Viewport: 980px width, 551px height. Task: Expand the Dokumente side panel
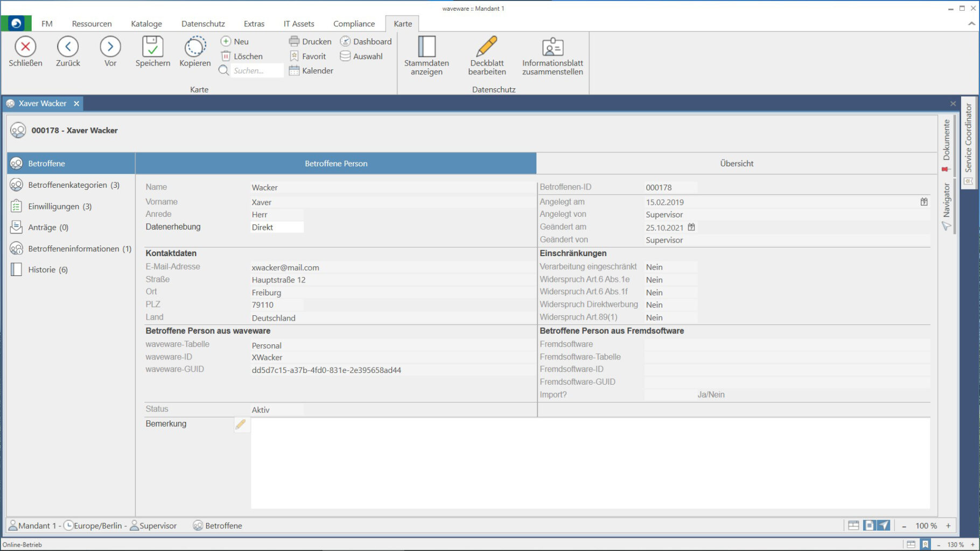tap(946, 140)
